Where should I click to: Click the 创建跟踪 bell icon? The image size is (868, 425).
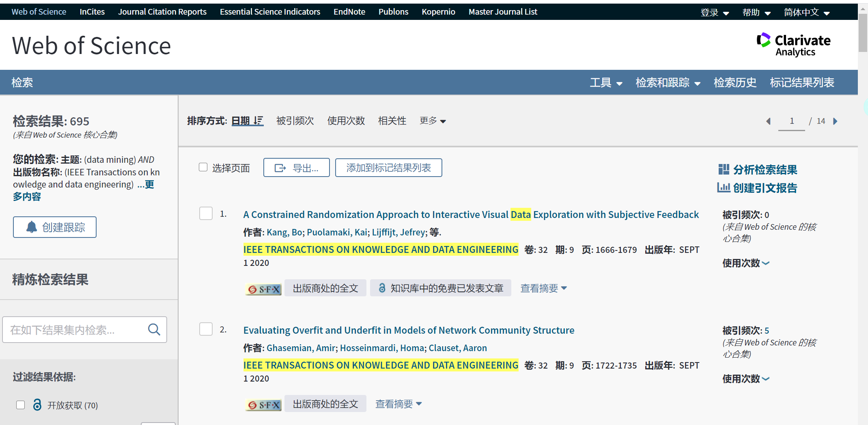pyautogui.click(x=31, y=227)
